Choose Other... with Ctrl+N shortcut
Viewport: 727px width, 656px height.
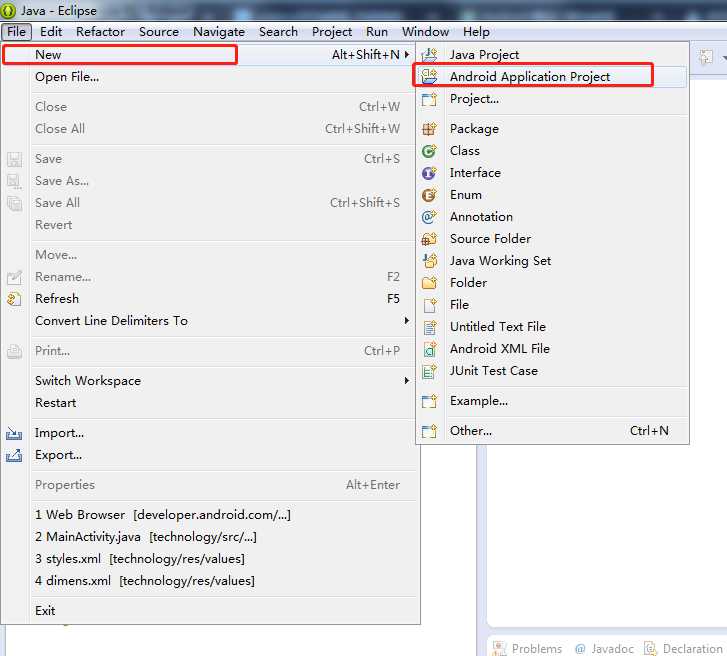click(552, 431)
